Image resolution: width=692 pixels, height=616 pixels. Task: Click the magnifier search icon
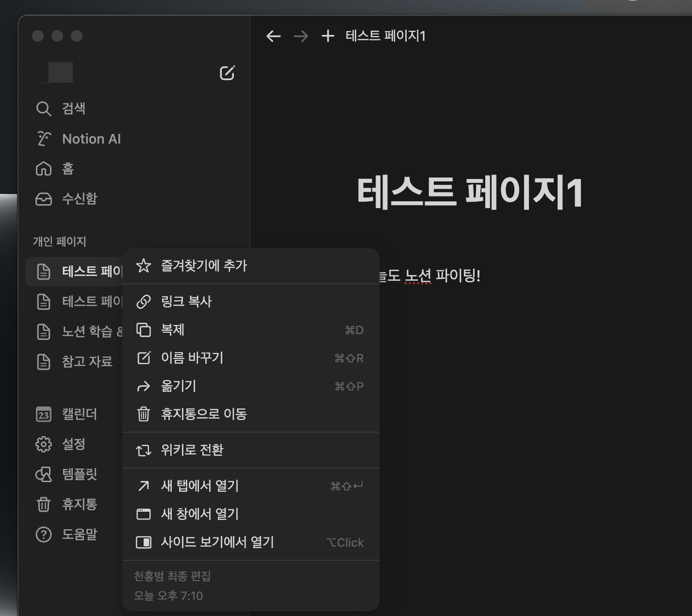44,109
